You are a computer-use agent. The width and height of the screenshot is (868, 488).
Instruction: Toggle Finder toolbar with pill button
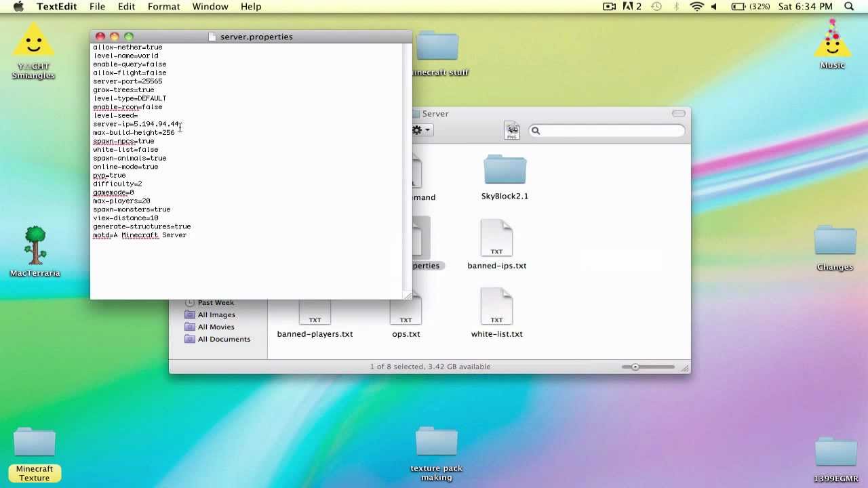pos(679,114)
